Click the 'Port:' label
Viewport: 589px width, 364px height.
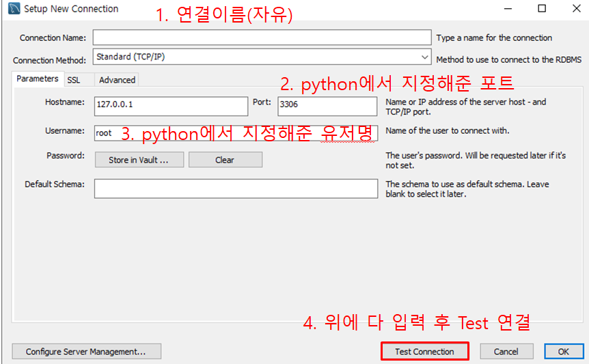[x=262, y=102]
